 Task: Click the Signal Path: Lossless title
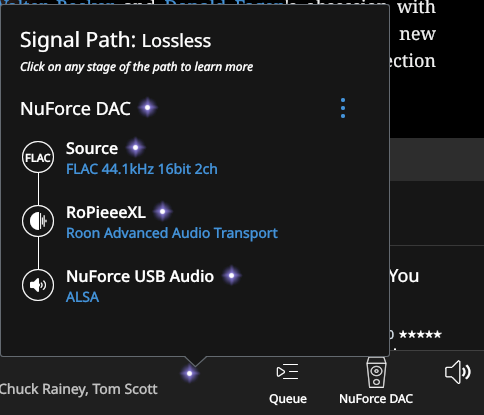[115, 40]
